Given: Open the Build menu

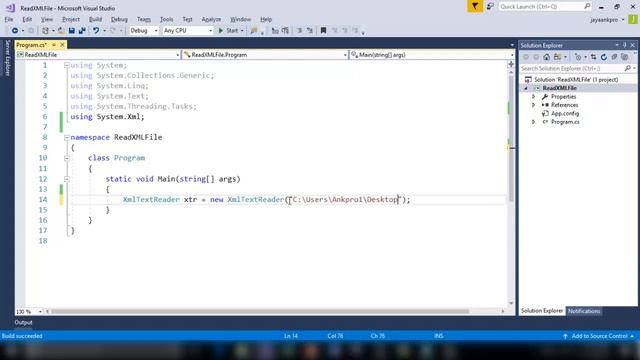Looking at the screenshot, I should click(96, 19).
